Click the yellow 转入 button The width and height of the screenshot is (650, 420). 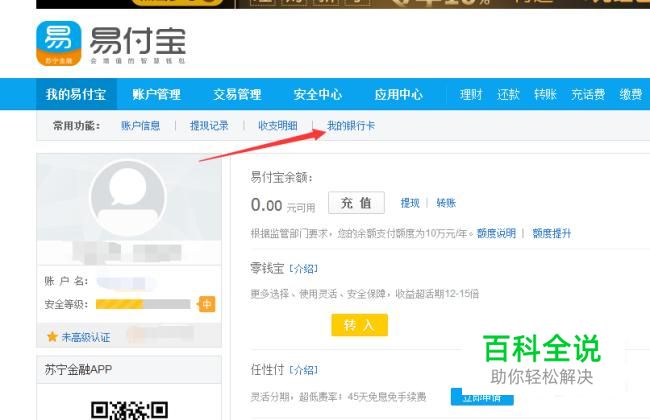pyautogui.click(x=359, y=325)
